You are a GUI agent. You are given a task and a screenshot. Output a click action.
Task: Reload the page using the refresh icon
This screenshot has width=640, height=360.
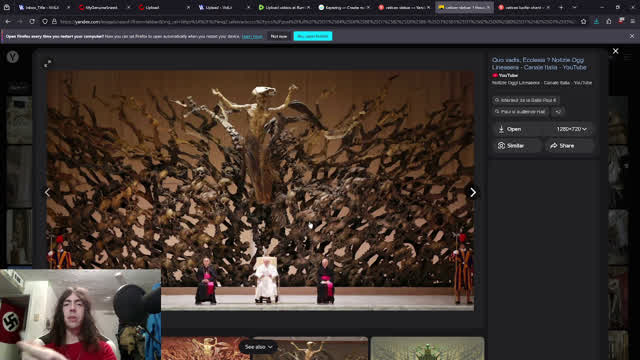pos(32,22)
